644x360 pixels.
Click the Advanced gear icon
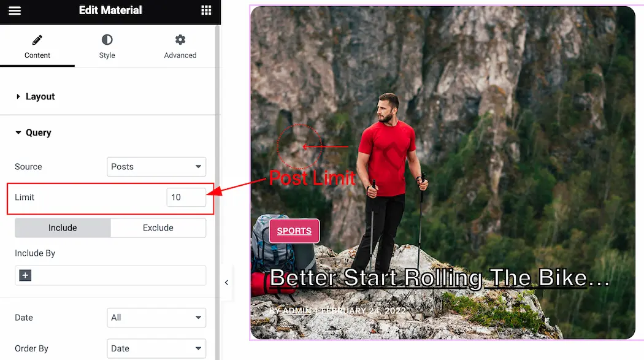click(180, 40)
